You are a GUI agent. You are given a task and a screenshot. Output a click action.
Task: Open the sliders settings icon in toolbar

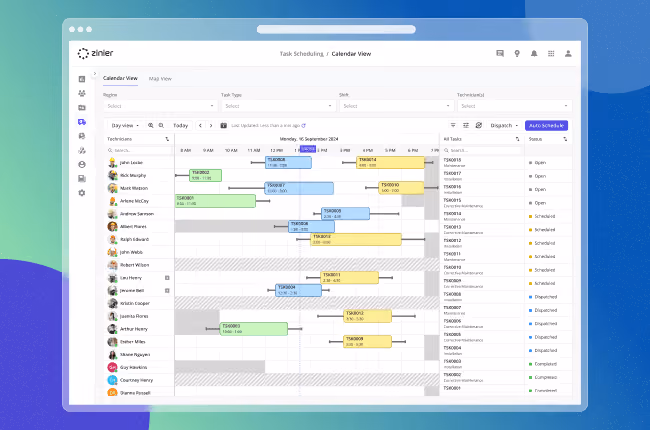466,125
